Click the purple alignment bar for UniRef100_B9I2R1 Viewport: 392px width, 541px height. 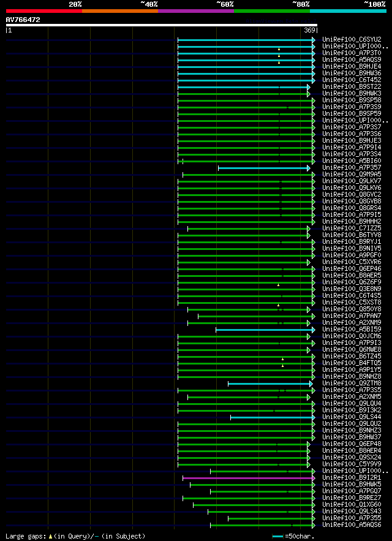click(x=248, y=479)
